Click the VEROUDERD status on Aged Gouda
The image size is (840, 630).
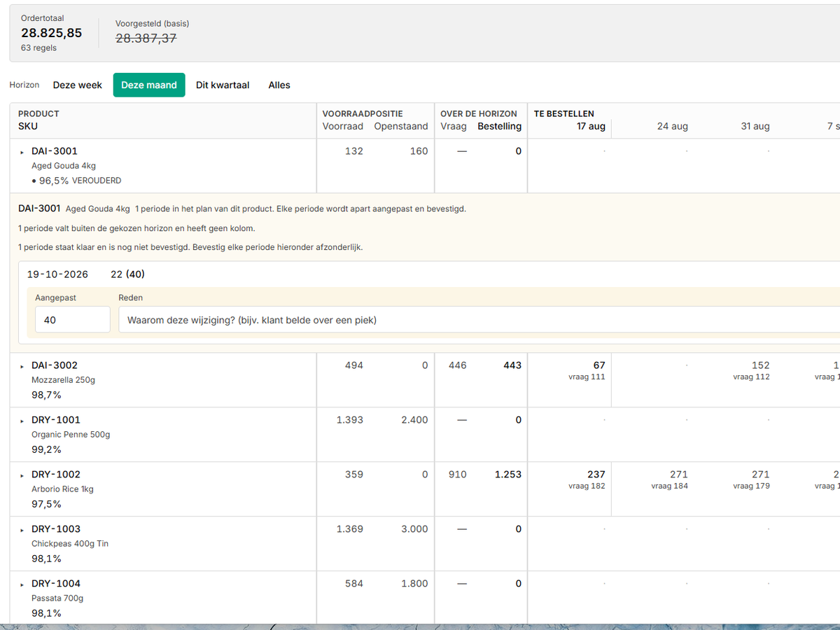(x=97, y=181)
